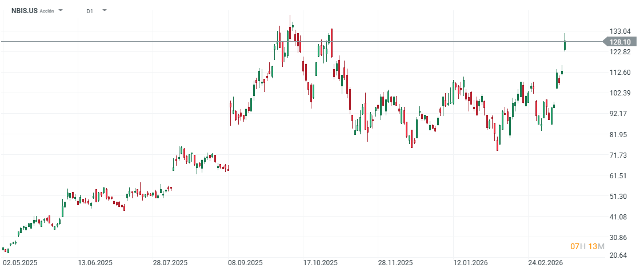Click the 17.10.2025 date on time axis
Screen dimensions: 644x272
321,263
